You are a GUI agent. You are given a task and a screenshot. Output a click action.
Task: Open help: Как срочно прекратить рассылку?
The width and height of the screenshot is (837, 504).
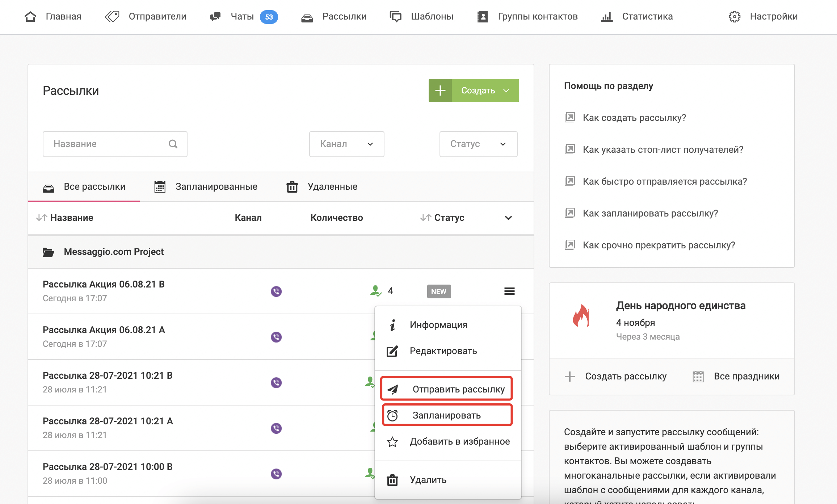tap(659, 245)
